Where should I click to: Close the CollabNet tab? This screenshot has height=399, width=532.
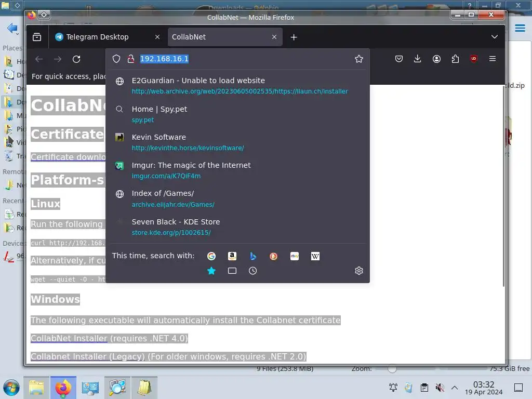pyautogui.click(x=274, y=37)
